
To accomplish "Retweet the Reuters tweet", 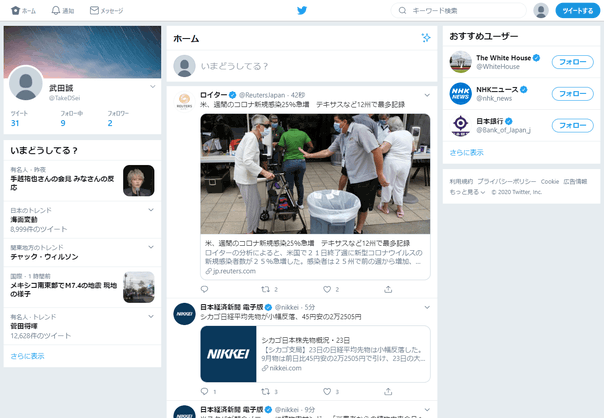I will pyautogui.click(x=265, y=289).
